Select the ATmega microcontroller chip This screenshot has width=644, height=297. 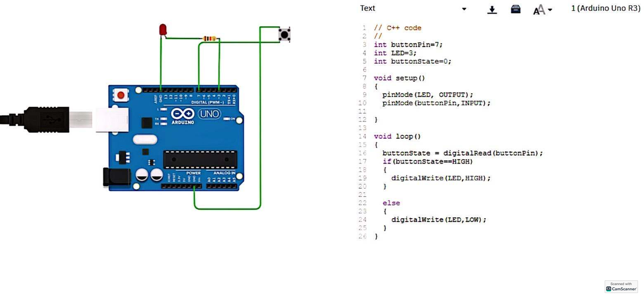tap(200, 160)
